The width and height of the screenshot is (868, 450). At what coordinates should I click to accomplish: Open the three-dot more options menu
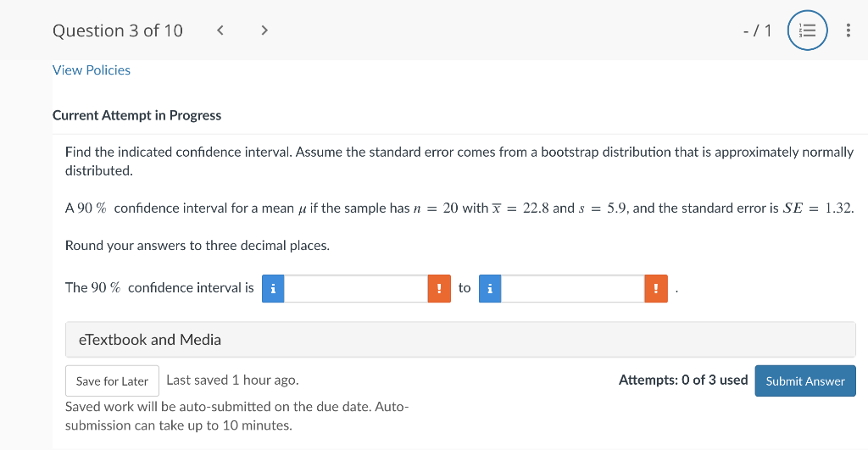coord(849,31)
